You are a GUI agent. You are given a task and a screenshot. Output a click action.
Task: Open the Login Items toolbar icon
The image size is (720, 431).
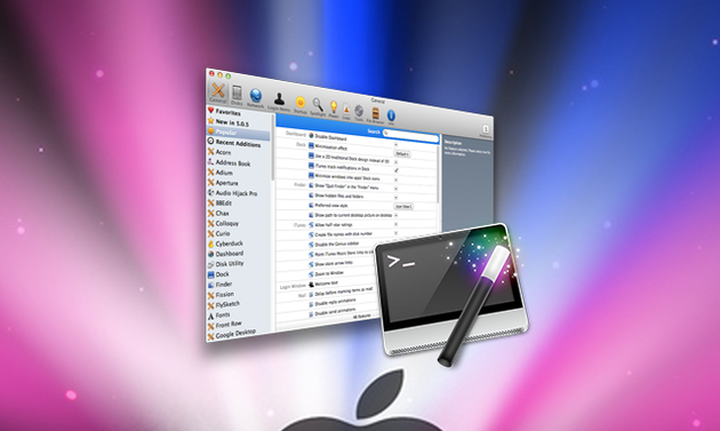pos(279,101)
